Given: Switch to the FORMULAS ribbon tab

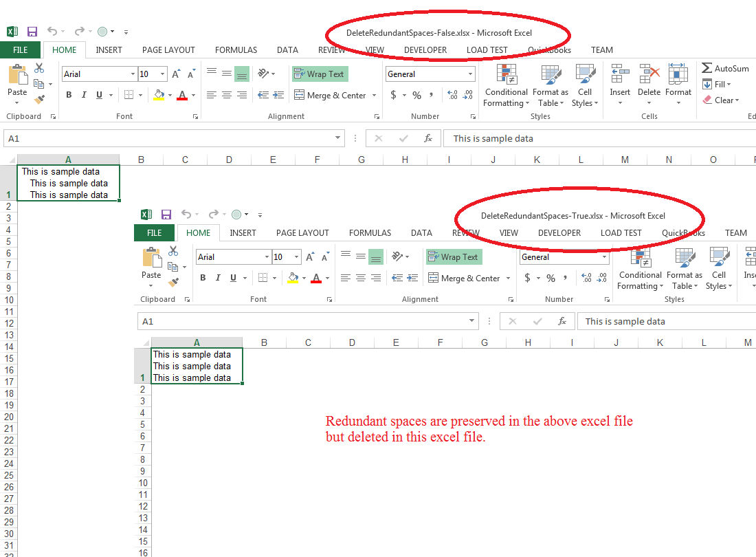Looking at the screenshot, I should click(236, 50).
